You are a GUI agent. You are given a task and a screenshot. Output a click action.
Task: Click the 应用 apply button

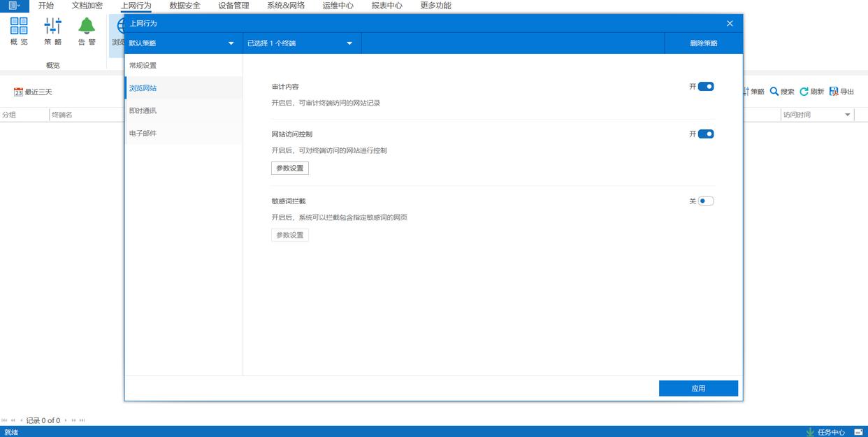click(x=698, y=389)
